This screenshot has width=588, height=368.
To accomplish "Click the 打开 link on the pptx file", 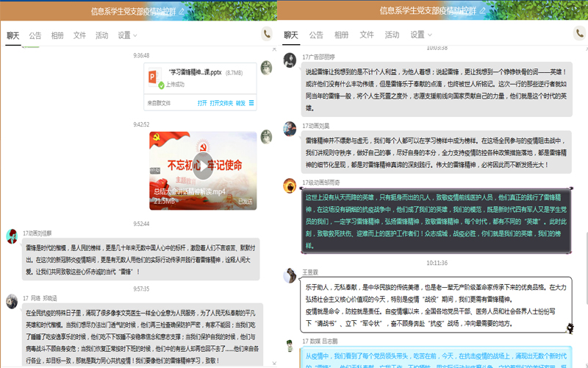I will tap(202, 103).
